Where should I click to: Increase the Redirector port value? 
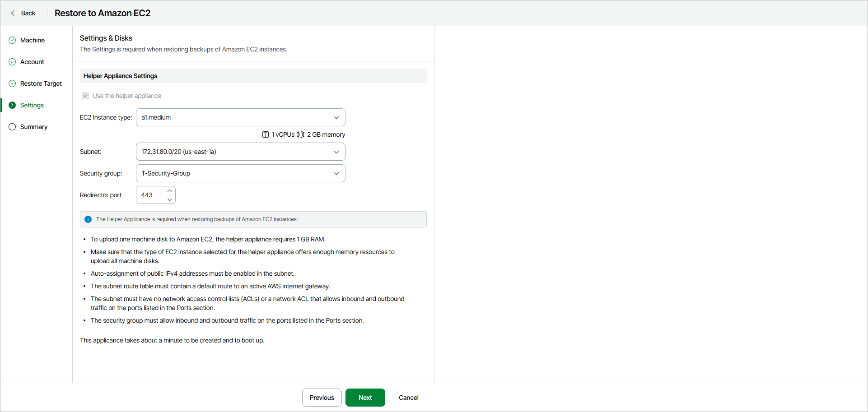click(170, 191)
